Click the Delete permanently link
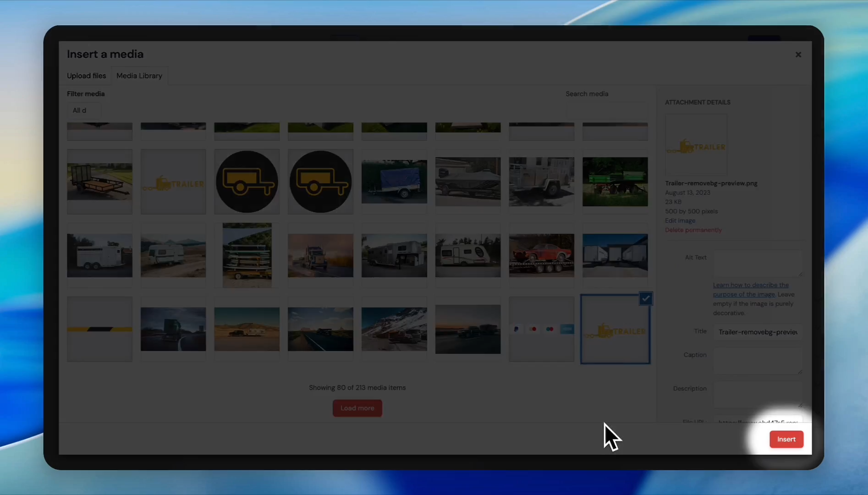Screen dimensions: 868x495 pos(693,230)
